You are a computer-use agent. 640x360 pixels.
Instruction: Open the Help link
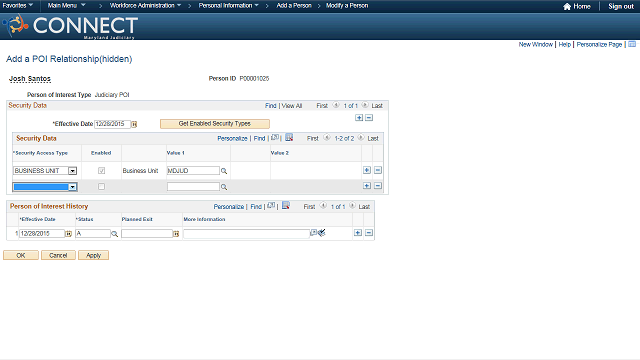tap(564, 44)
